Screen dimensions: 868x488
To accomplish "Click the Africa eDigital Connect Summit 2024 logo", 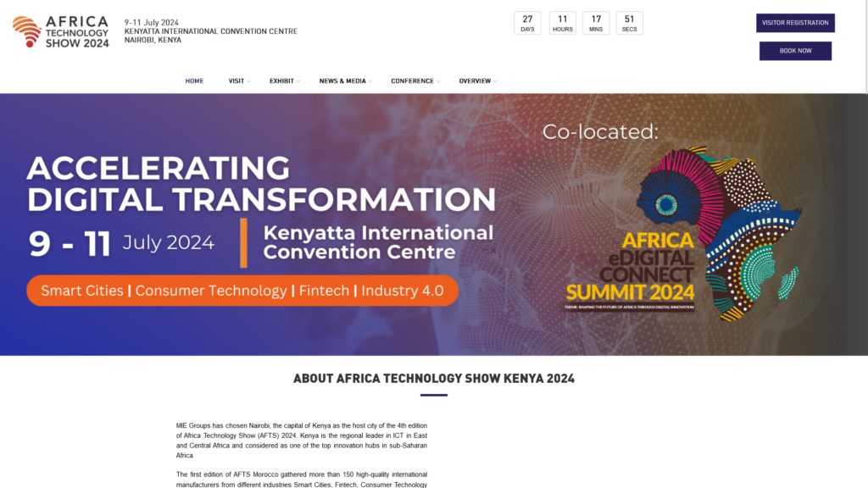I will (684, 234).
